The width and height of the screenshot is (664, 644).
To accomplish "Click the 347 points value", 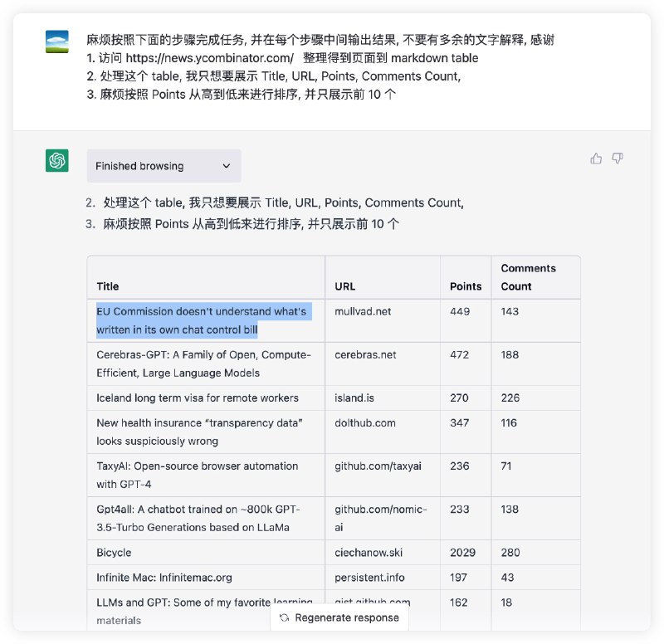I will (459, 423).
